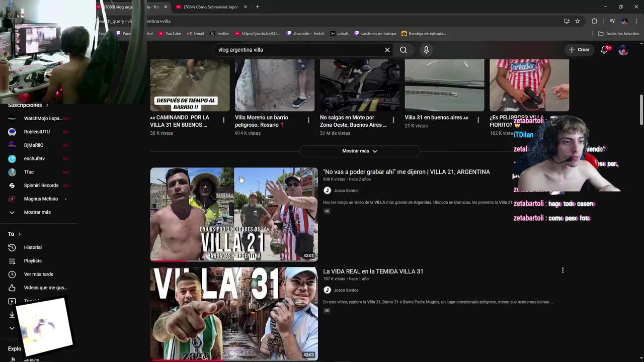644x362 pixels.
Task: Open the Gmail bookmark
Action: coord(195,34)
